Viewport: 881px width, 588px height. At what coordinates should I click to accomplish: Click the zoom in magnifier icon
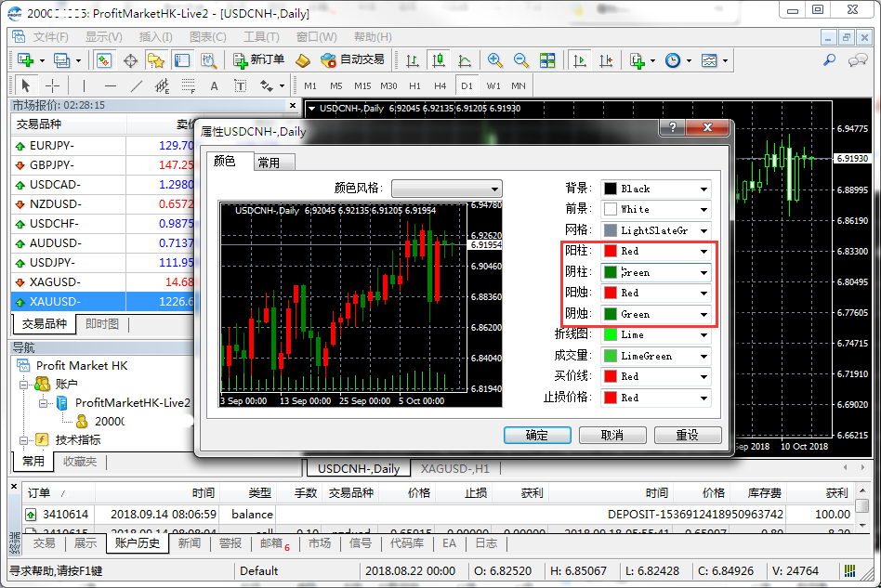[495, 60]
